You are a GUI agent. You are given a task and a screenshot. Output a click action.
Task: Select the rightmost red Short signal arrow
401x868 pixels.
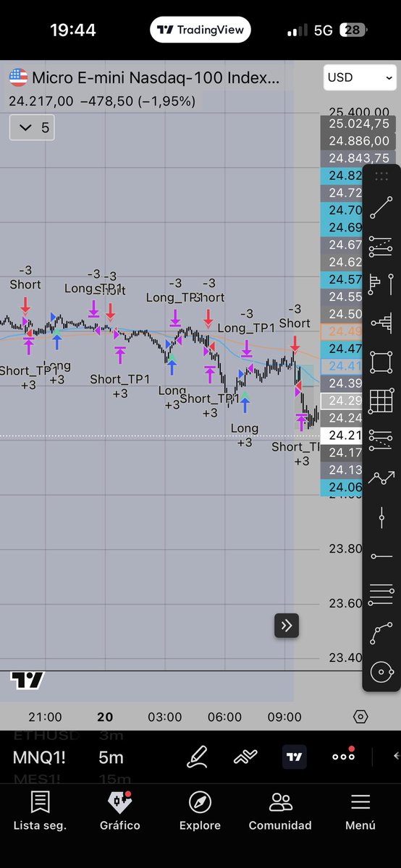295,344
